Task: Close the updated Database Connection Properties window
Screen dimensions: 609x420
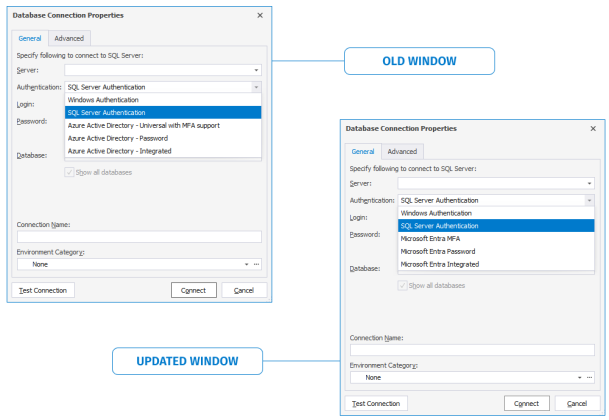Action: tap(593, 129)
